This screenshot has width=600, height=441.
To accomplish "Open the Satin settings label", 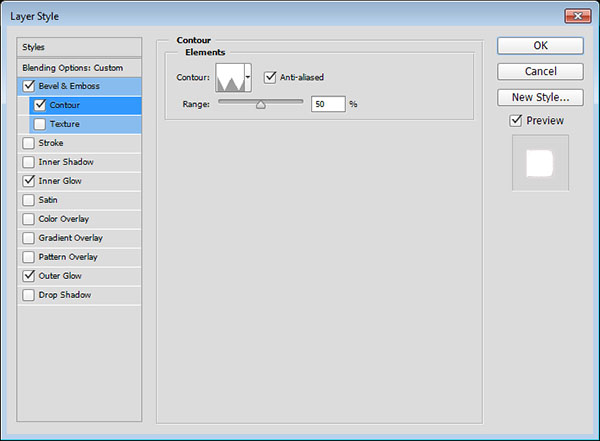I will coord(48,200).
